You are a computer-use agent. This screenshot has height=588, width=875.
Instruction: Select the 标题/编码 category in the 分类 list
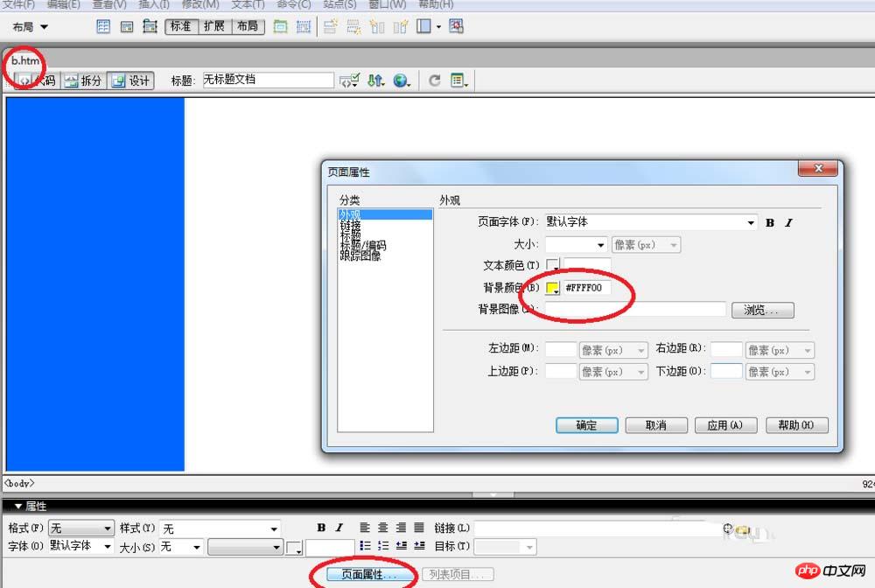(363, 246)
